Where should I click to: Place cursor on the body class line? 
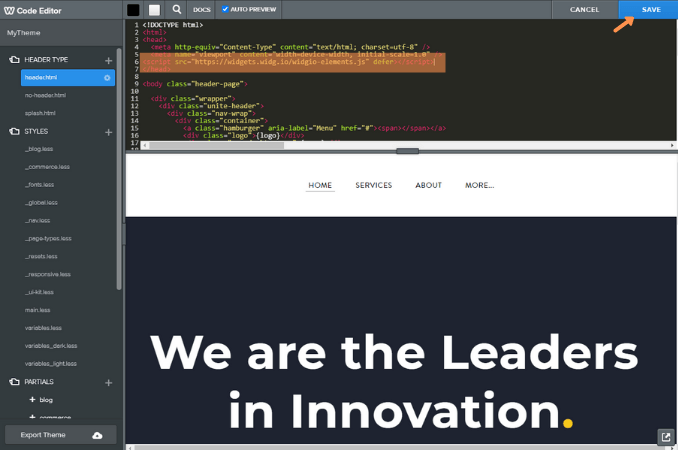[x=195, y=84]
